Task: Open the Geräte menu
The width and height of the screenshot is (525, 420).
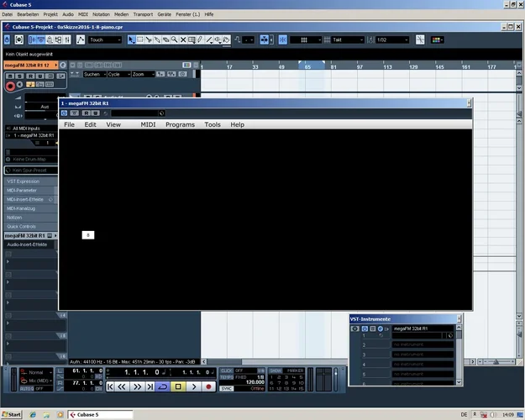Action: click(164, 14)
